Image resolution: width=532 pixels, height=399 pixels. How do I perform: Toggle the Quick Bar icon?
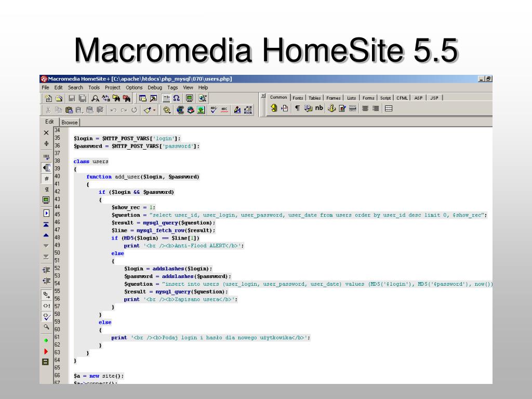click(166, 98)
